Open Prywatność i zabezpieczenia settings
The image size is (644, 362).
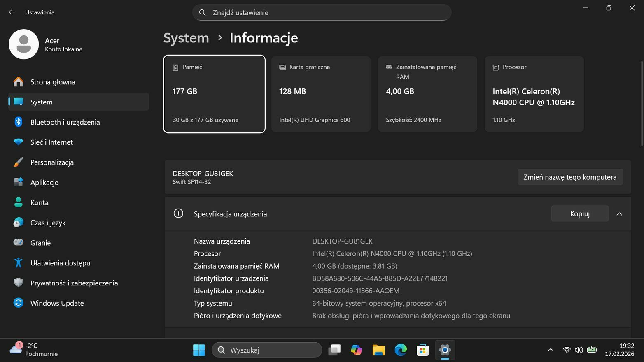(x=74, y=283)
